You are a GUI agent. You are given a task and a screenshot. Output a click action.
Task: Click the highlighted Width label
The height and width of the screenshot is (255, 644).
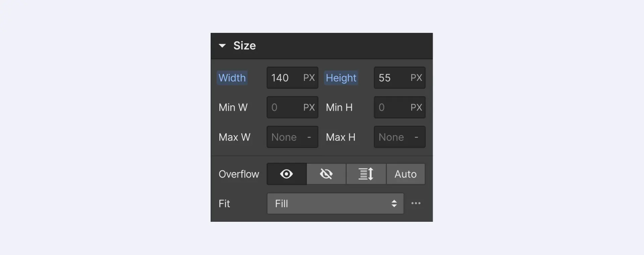(x=232, y=78)
